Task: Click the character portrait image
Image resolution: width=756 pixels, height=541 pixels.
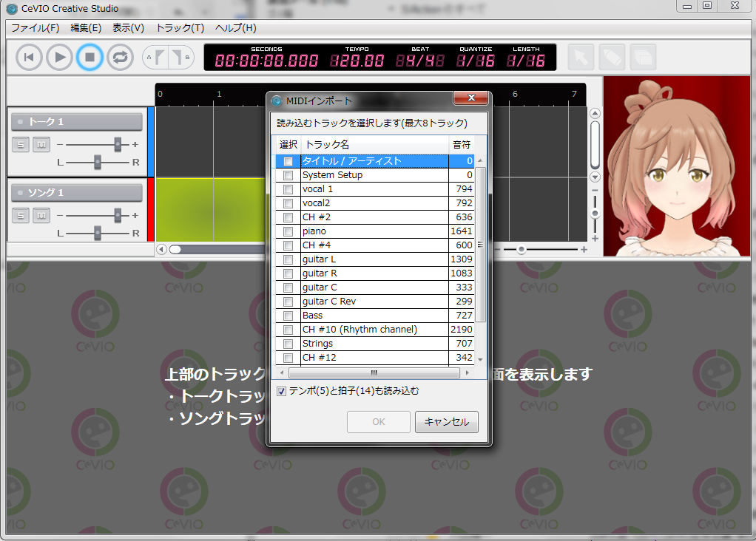Action: 677,166
